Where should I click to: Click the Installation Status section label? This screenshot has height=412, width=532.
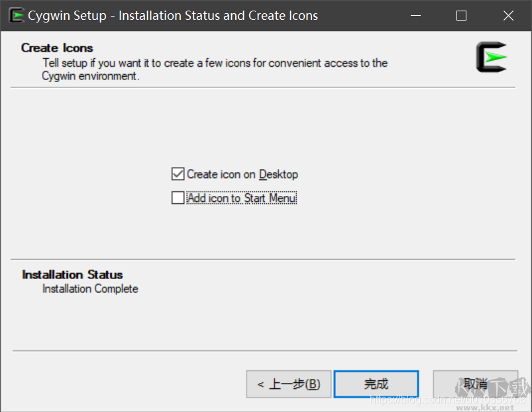[x=73, y=274]
